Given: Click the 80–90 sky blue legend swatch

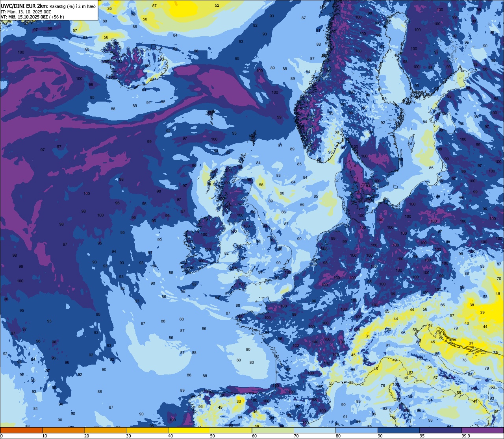Looking at the screenshot, I should [x=357, y=430].
